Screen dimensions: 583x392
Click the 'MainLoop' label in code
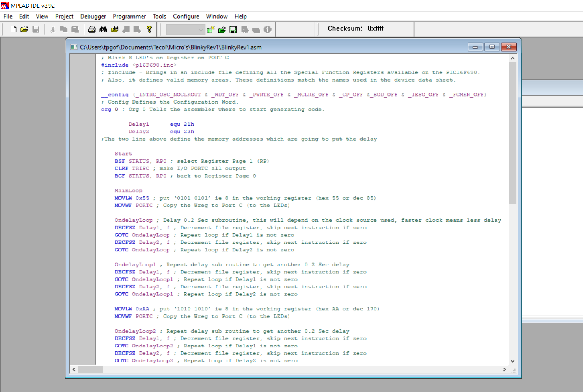coord(129,191)
